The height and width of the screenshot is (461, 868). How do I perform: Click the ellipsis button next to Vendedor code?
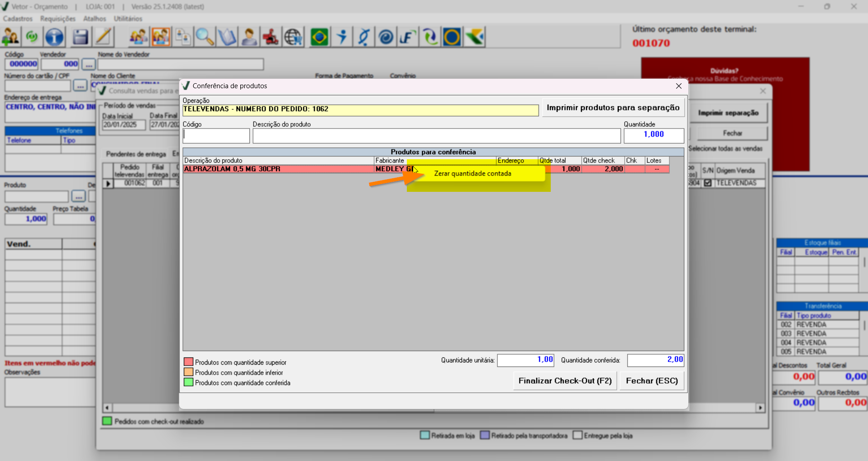click(x=89, y=64)
